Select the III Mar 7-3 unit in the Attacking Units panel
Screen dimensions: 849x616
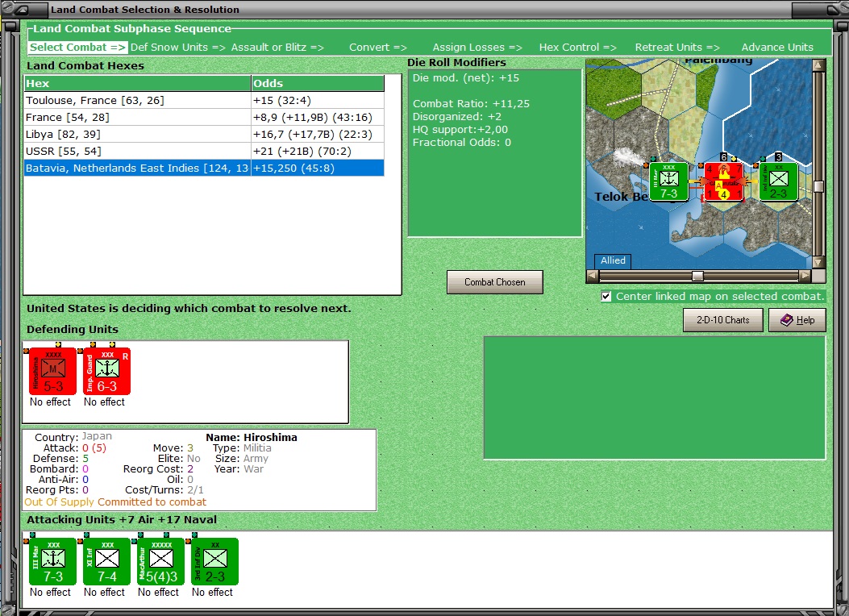[x=52, y=561]
